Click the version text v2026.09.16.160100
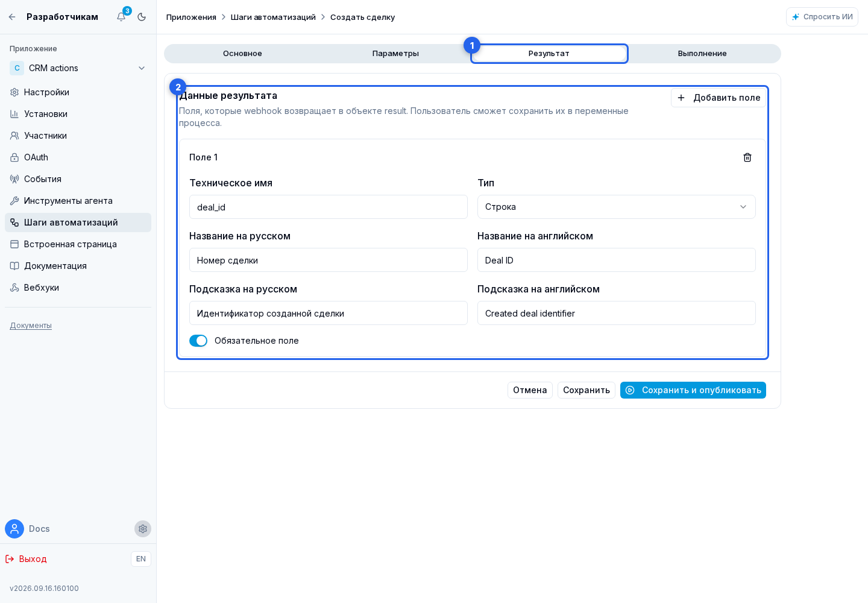The height and width of the screenshot is (603, 868). 44,589
